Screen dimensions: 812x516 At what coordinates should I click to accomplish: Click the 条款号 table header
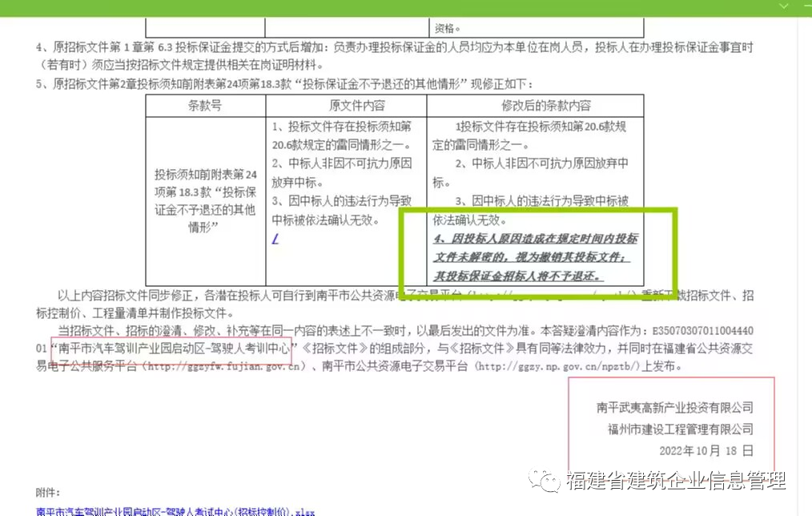click(x=204, y=106)
